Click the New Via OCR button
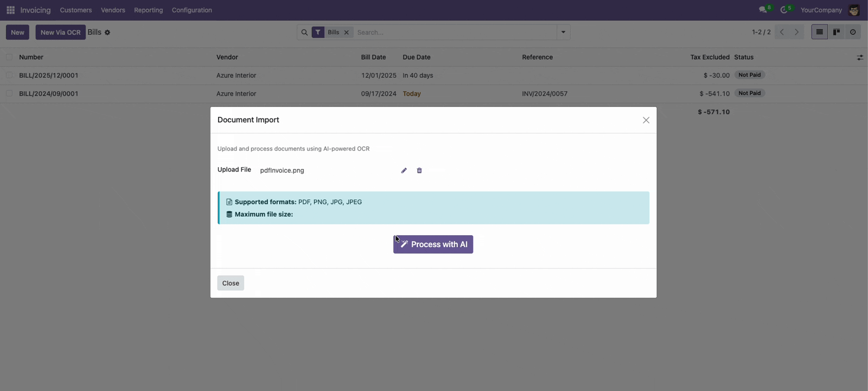868x391 pixels. click(x=60, y=32)
